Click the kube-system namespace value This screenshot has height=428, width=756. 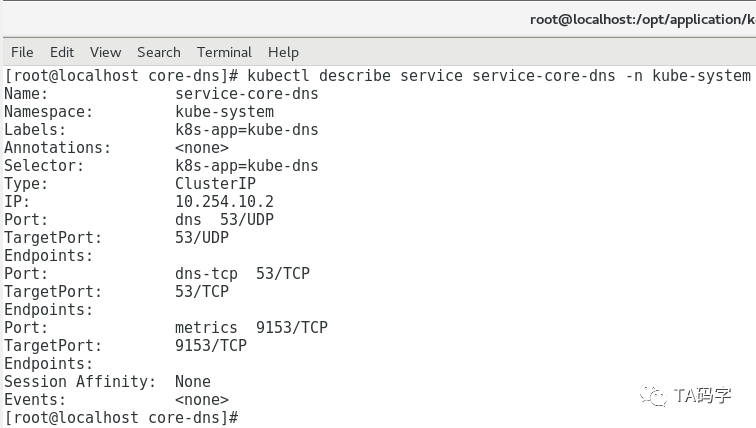224,112
